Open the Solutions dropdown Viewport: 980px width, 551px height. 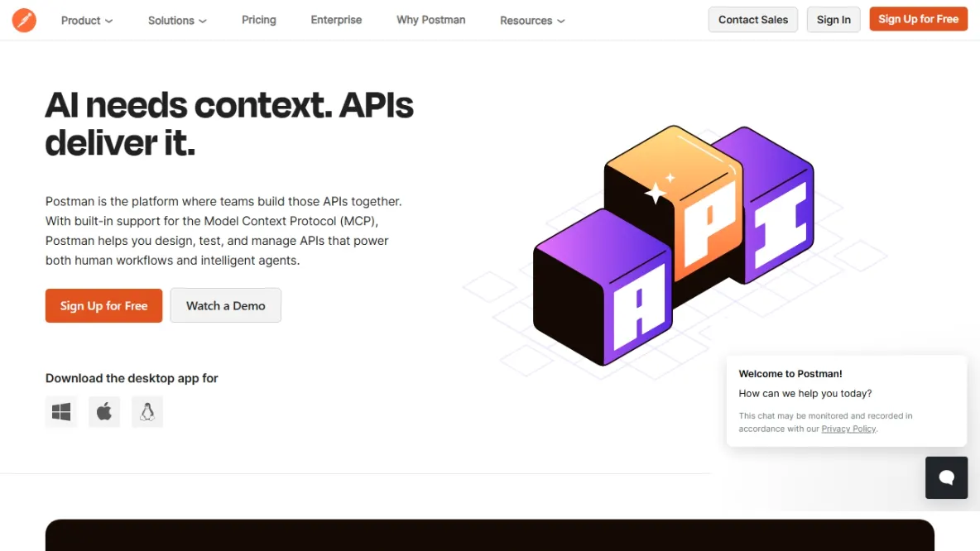pos(176,20)
